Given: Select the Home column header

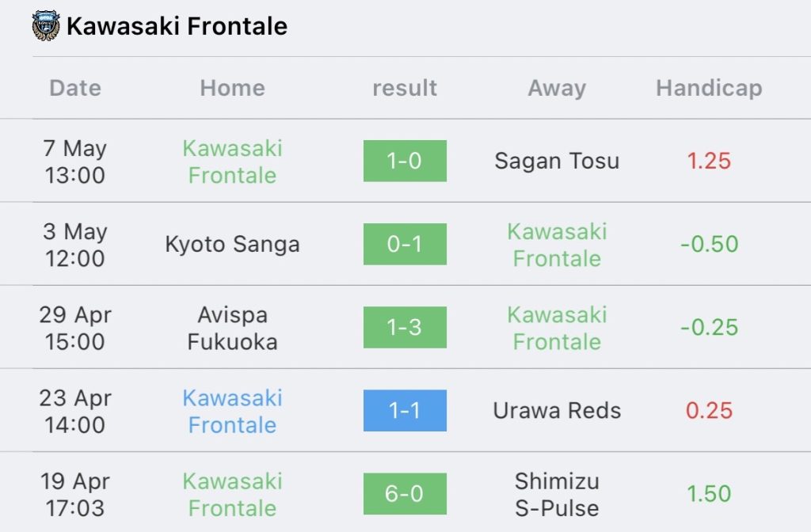Looking at the screenshot, I should [x=232, y=88].
